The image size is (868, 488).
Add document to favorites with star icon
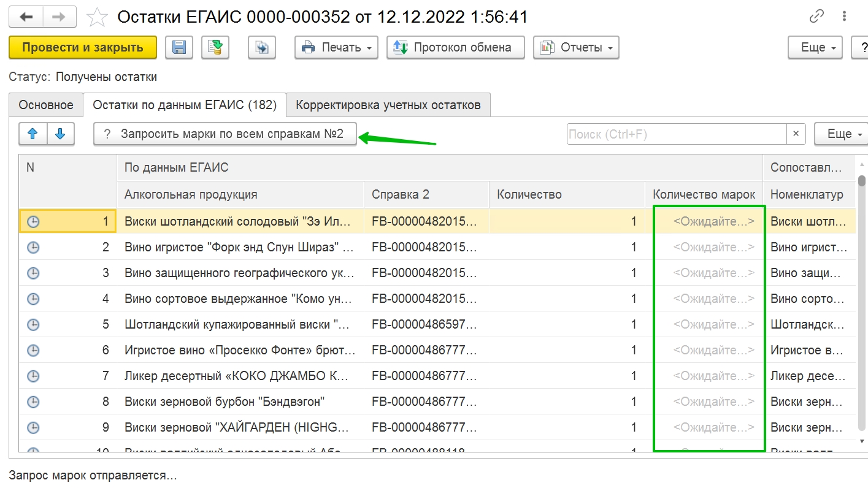(x=97, y=18)
